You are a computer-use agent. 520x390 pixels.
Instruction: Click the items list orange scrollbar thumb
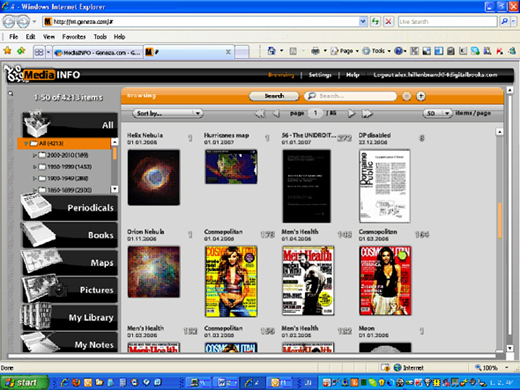[500, 220]
